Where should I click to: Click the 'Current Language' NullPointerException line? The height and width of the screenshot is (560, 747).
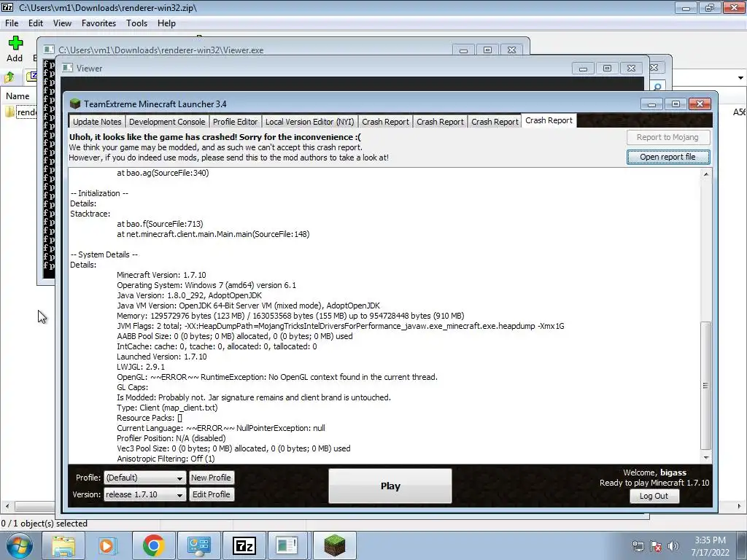[x=220, y=428]
